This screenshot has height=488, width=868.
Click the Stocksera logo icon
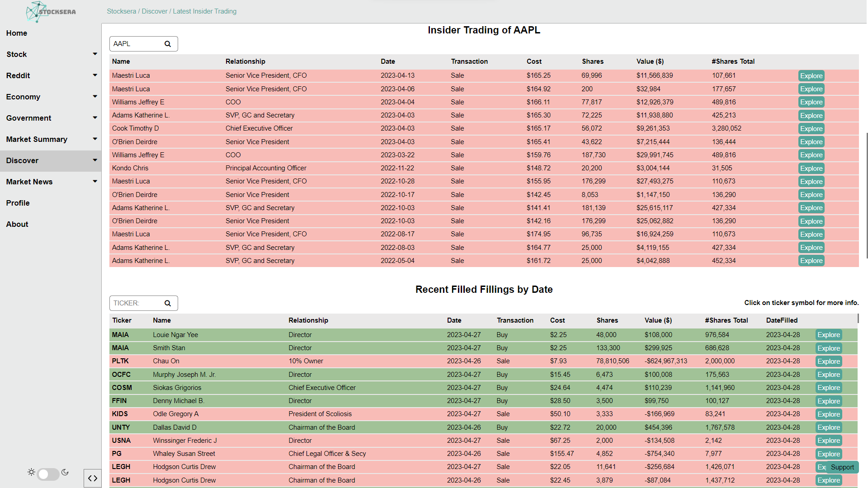coord(36,12)
